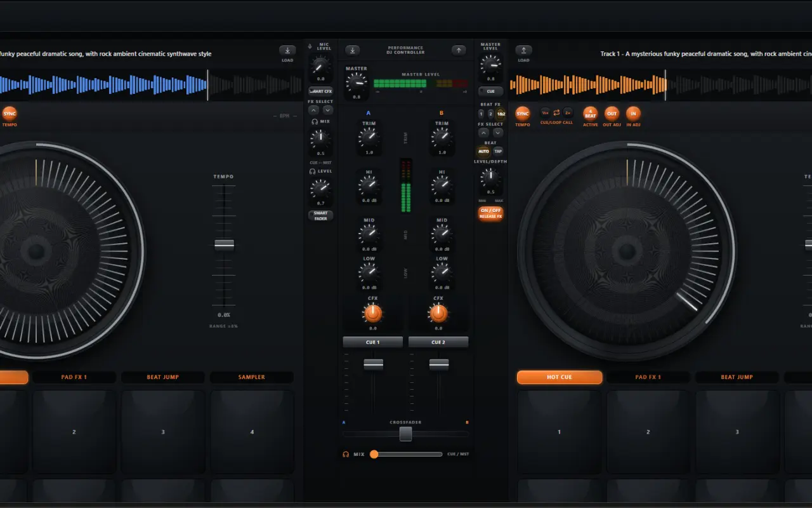Click the headphone MIX slider orange handle
This screenshot has height=508, width=812.
(x=374, y=454)
